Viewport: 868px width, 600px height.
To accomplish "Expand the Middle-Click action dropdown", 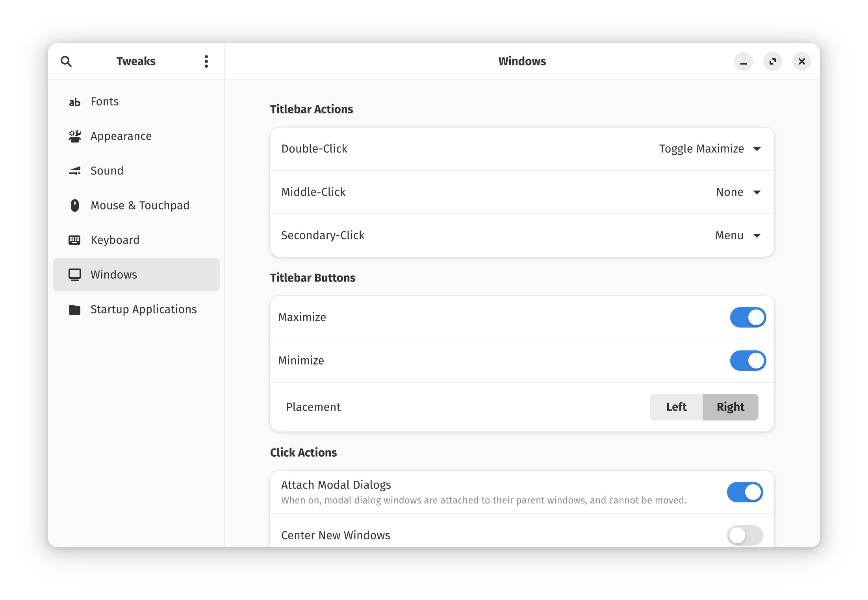I will (x=757, y=191).
